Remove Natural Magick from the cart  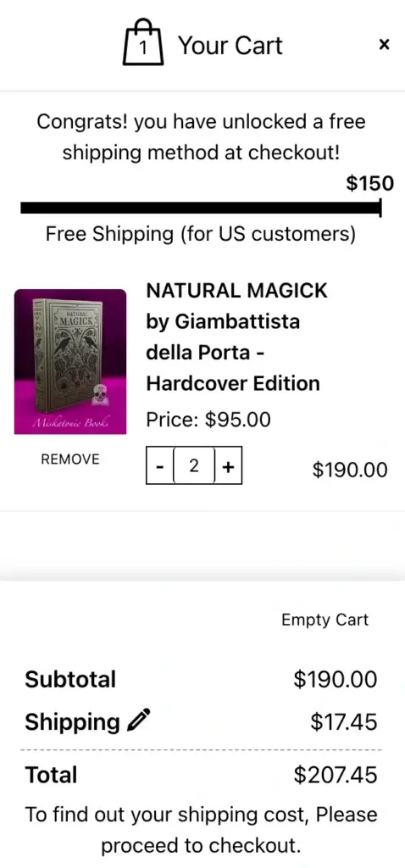(70, 459)
